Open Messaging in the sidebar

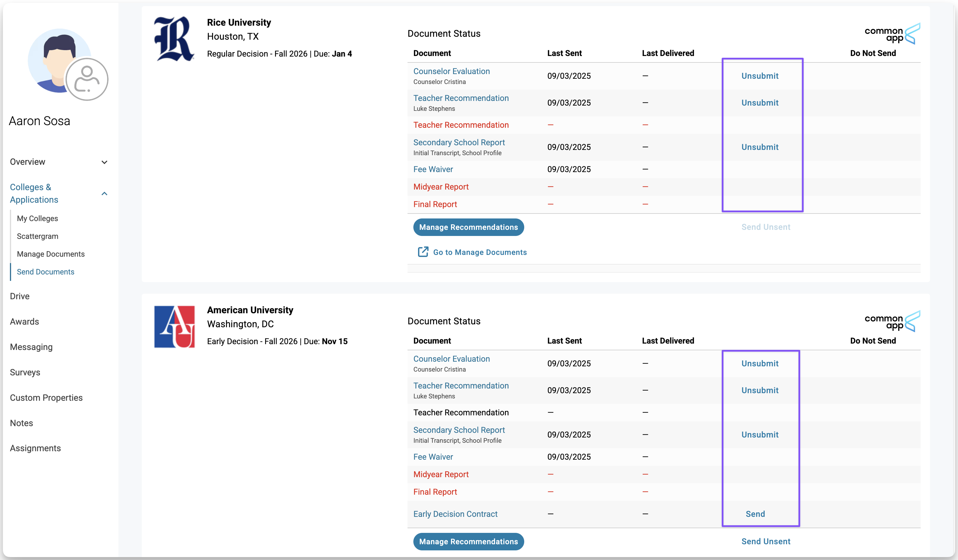31,347
